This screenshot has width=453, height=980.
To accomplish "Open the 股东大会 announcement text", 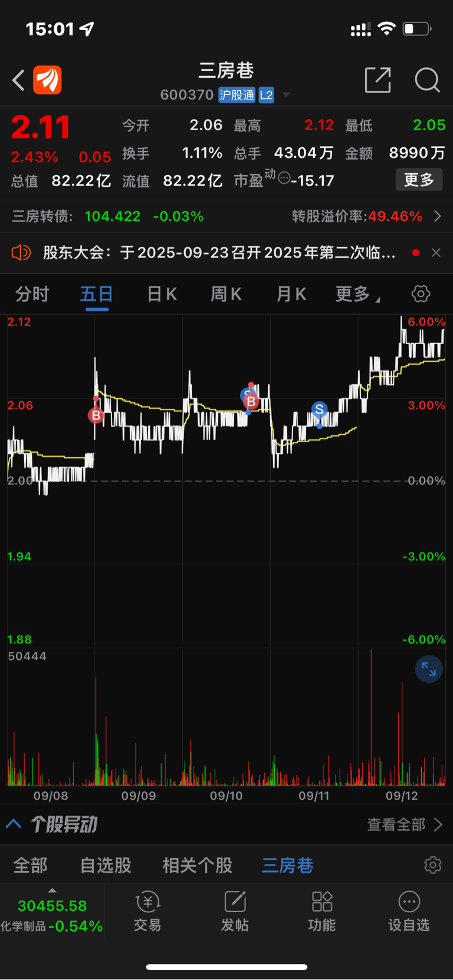I will 219,253.
